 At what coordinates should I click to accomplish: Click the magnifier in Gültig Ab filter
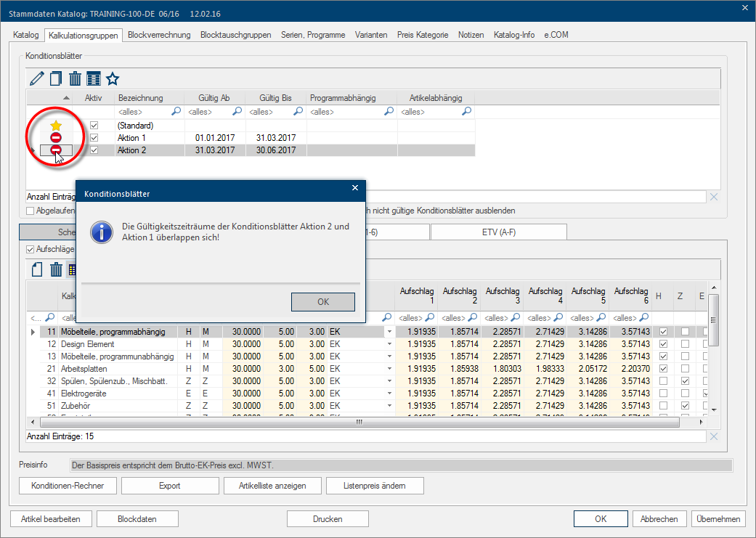coord(237,112)
